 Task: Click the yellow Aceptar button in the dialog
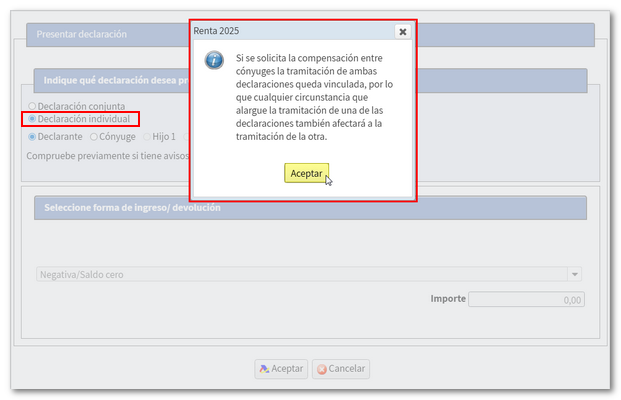pos(306,173)
